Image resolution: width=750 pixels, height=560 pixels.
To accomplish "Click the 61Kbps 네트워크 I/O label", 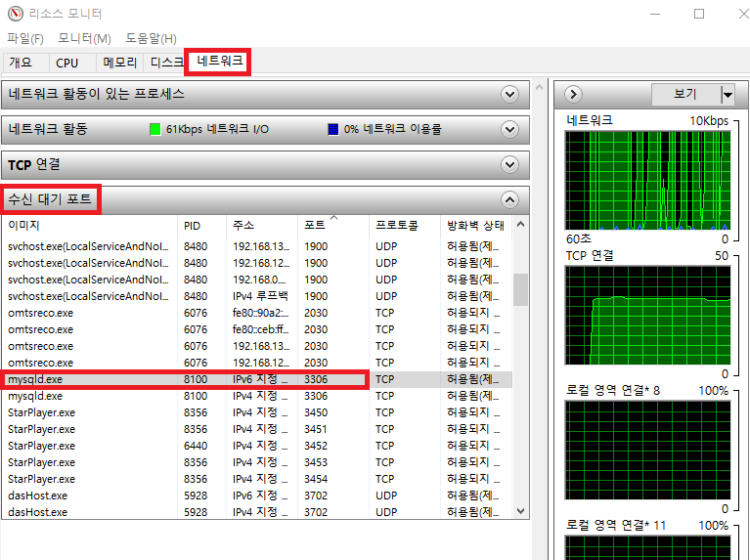I will point(218,129).
